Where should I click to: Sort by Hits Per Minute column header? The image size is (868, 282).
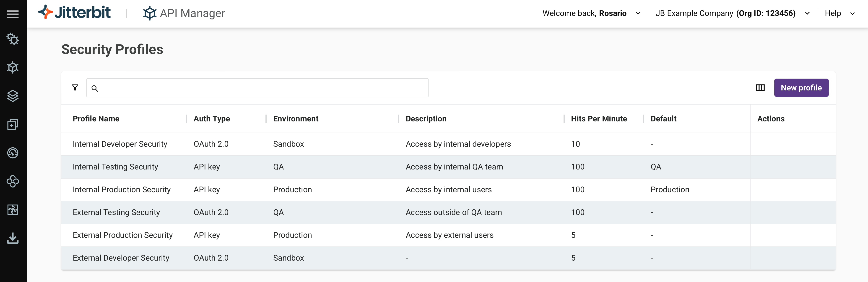(598, 119)
